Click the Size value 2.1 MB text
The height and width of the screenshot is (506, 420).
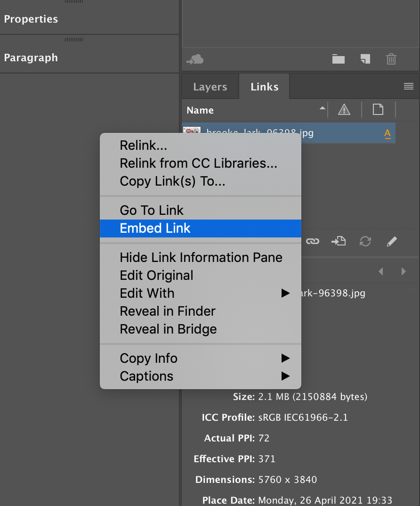(x=313, y=397)
